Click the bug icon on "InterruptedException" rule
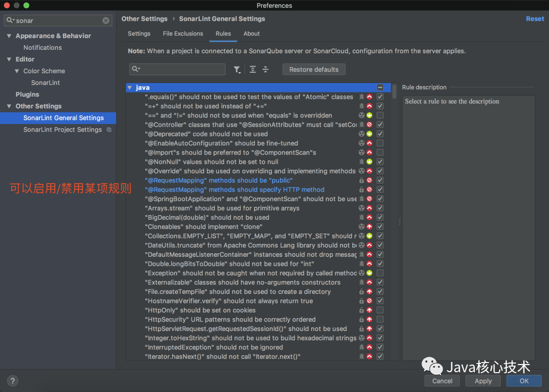 [x=362, y=347]
